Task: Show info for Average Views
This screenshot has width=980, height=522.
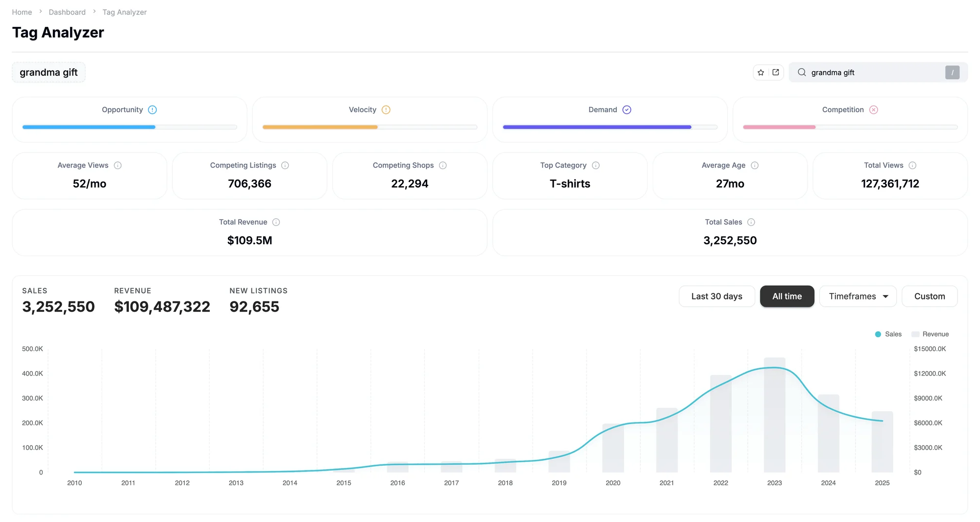Action: click(118, 166)
